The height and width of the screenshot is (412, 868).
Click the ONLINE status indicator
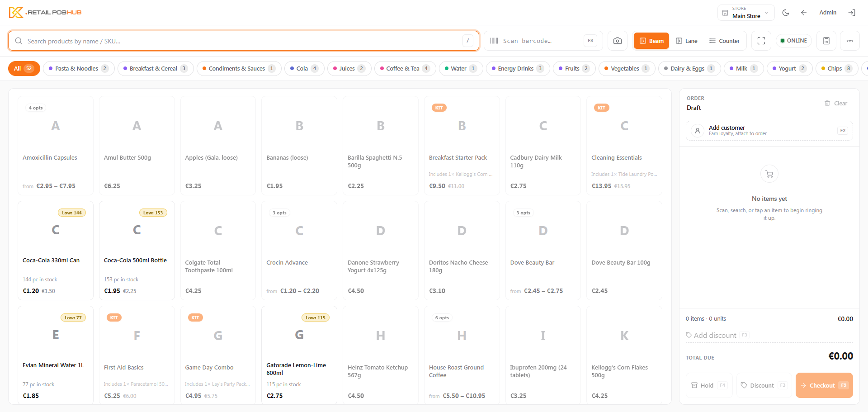coord(794,41)
